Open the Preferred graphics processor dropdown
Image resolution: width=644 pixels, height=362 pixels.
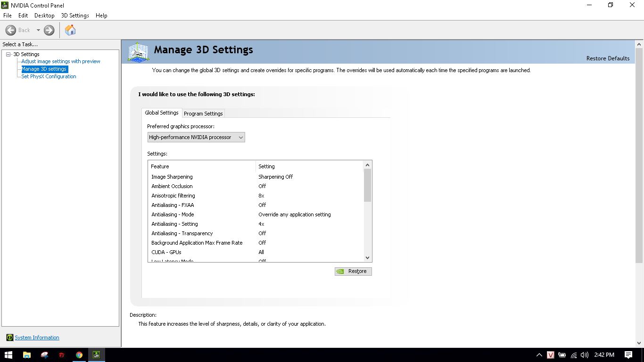(x=196, y=137)
